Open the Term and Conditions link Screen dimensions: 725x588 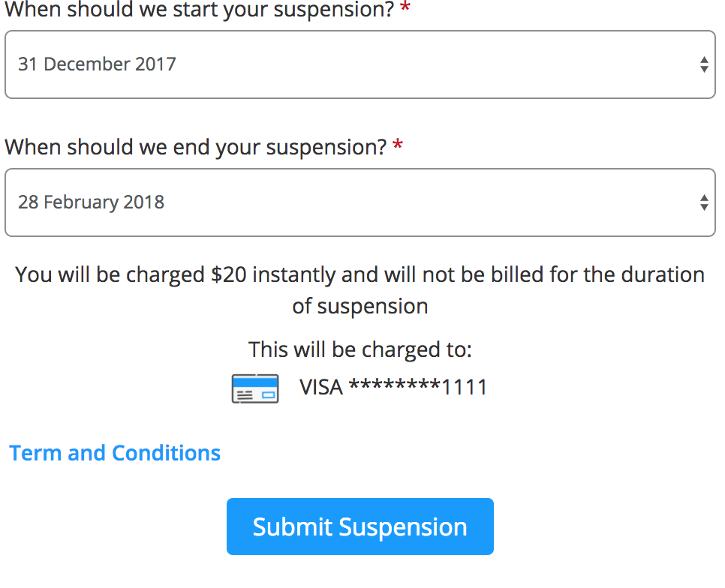tap(115, 453)
